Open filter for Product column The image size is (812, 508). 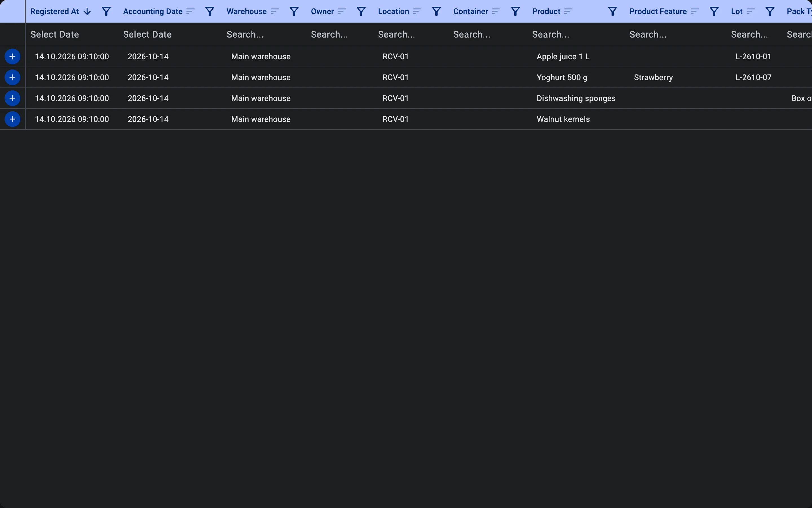[x=612, y=11]
